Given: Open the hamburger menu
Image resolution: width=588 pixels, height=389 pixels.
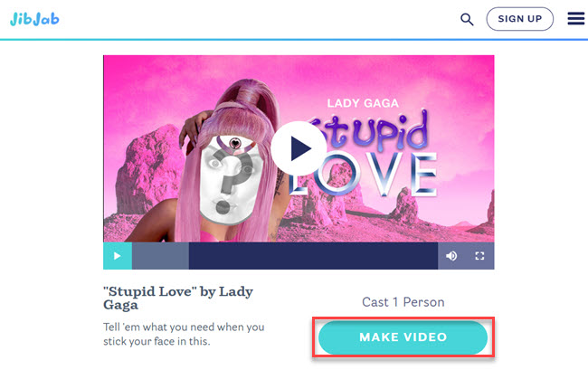Looking at the screenshot, I should [x=576, y=18].
